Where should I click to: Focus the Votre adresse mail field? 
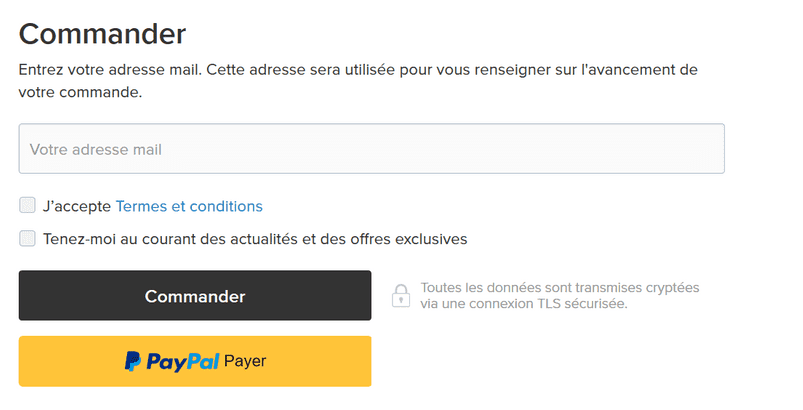(x=371, y=149)
